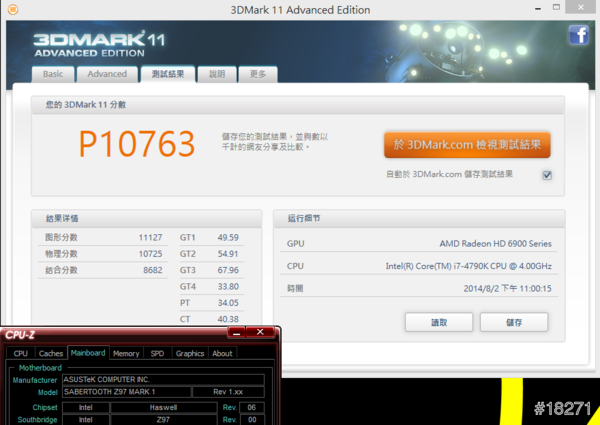View results on 3DMark.com orange button
The image size is (600, 425).
click(467, 145)
